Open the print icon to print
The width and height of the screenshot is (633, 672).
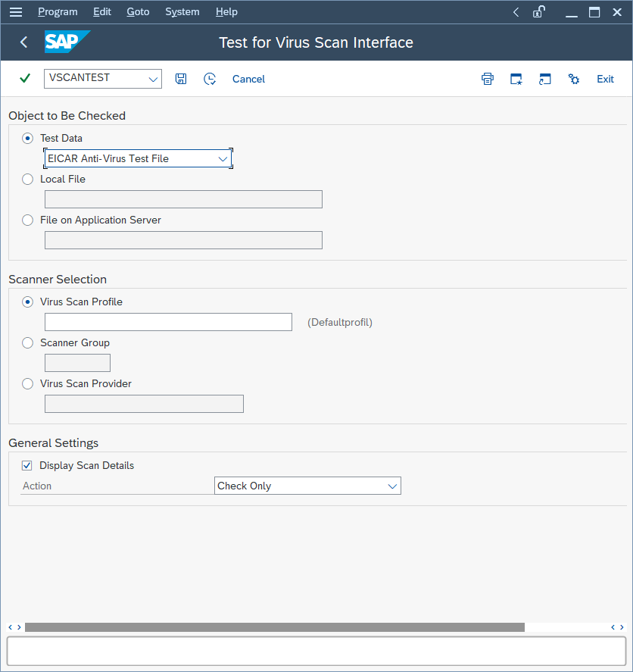(x=487, y=79)
